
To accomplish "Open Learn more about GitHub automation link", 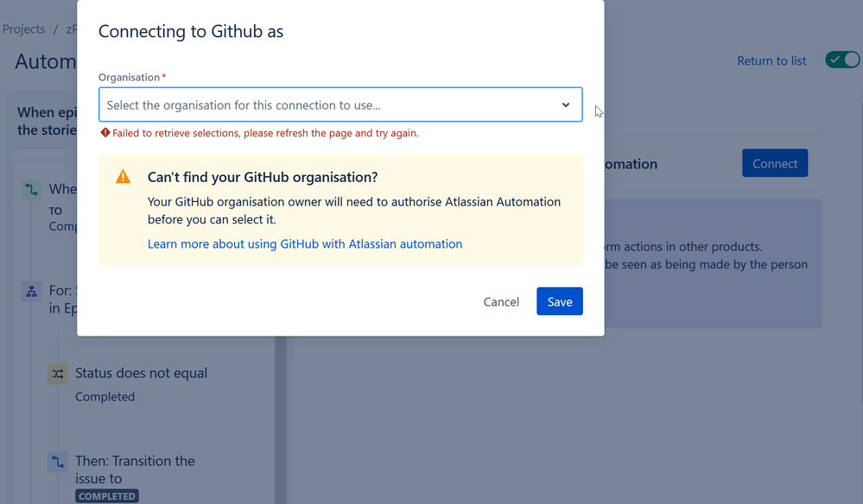I will click(304, 244).
